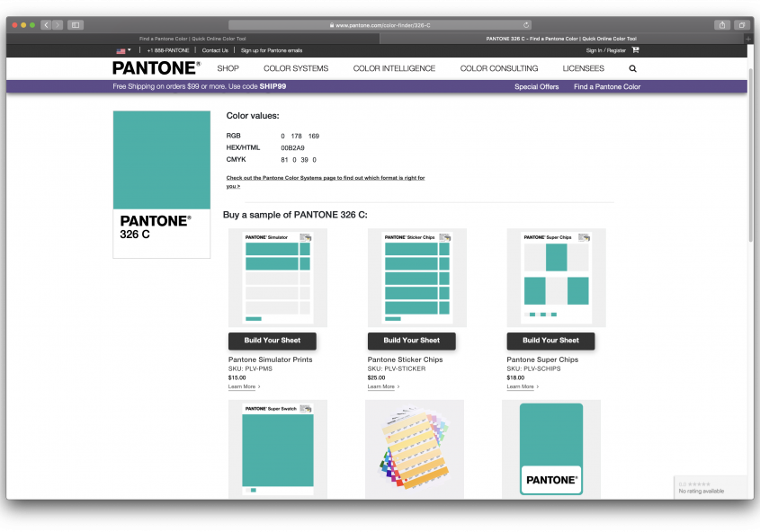Show all tabs overview icon

[742, 25]
